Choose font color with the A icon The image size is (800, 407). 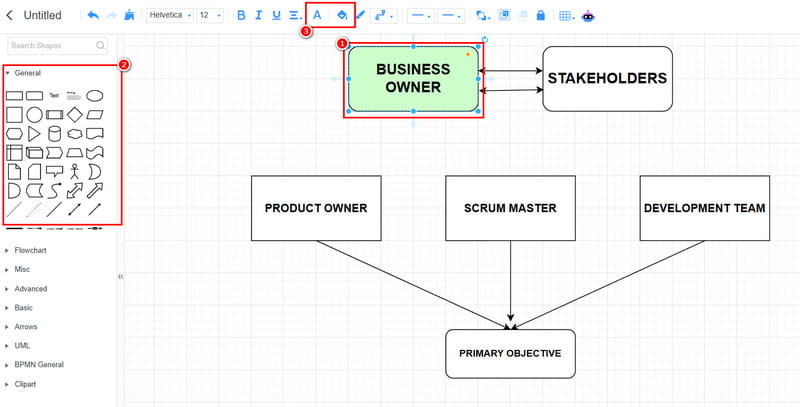pyautogui.click(x=317, y=15)
